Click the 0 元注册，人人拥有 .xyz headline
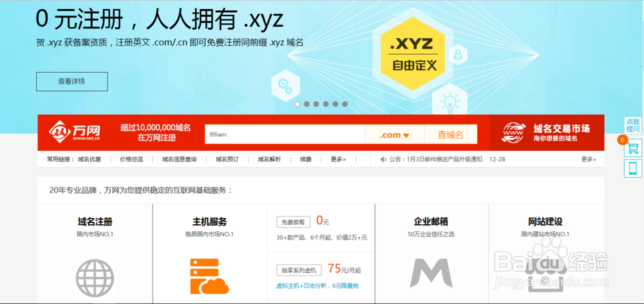 pos(160,19)
